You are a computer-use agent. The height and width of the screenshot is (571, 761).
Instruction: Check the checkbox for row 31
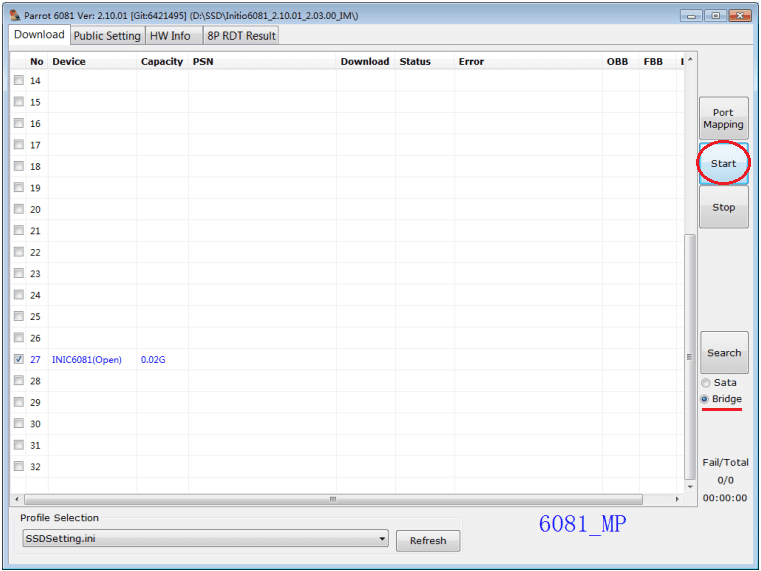tap(18, 444)
